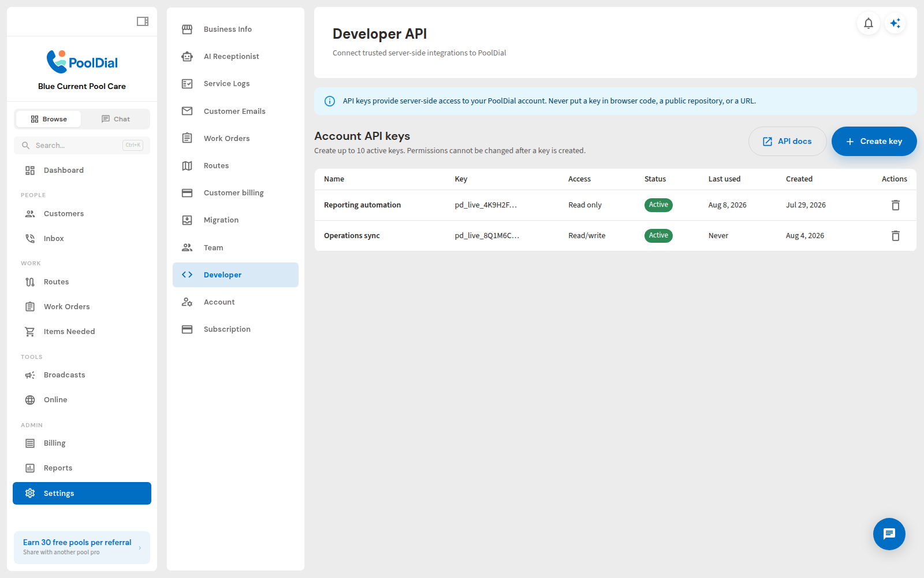Click the PoolDial logo
The width and height of the screenshot is (924, 578).
(82, 62)
